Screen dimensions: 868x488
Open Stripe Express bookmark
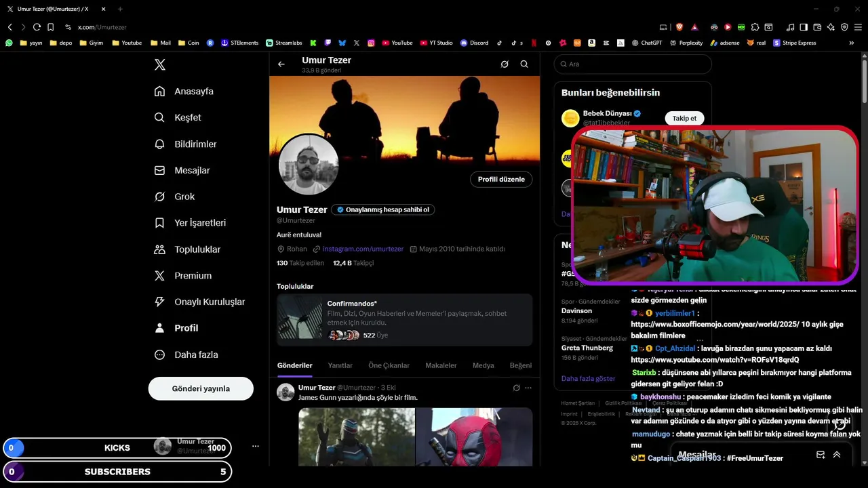795,43
